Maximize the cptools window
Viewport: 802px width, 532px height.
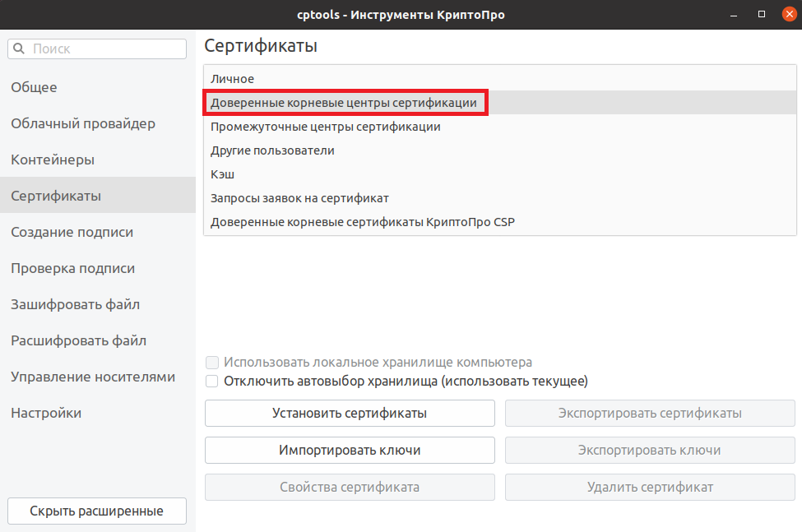(762, 15)
